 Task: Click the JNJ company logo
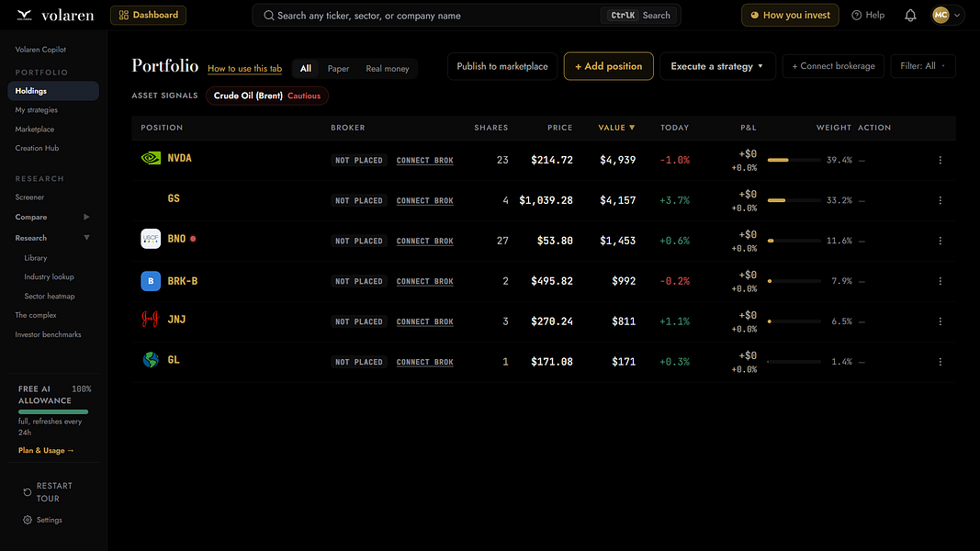pos(151,320)
